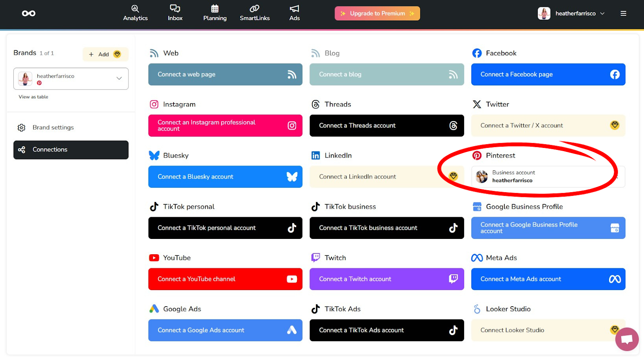Click the Threads logo heading icon
Screen dimensions: 644x357
click(x=316, y=104)
